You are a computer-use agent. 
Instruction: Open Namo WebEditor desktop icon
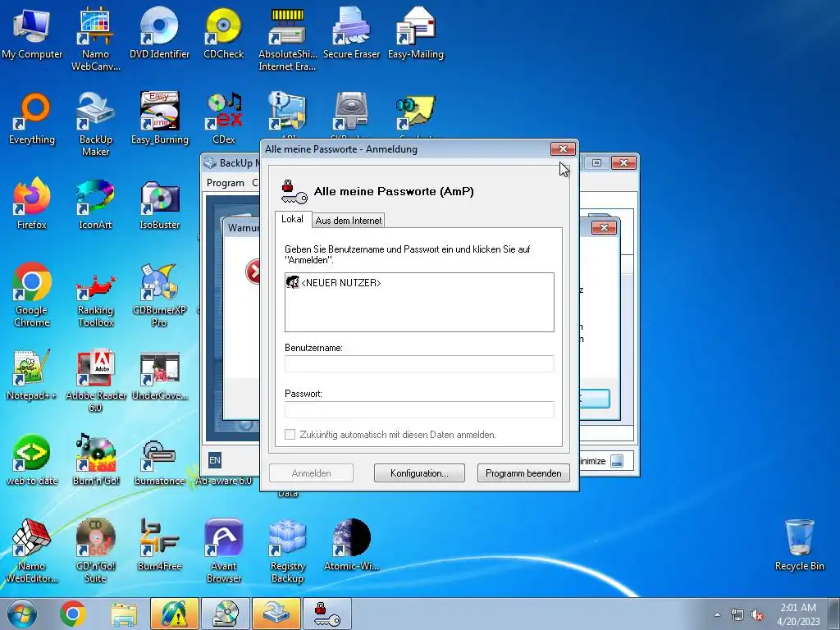click(x=32, y=550)
